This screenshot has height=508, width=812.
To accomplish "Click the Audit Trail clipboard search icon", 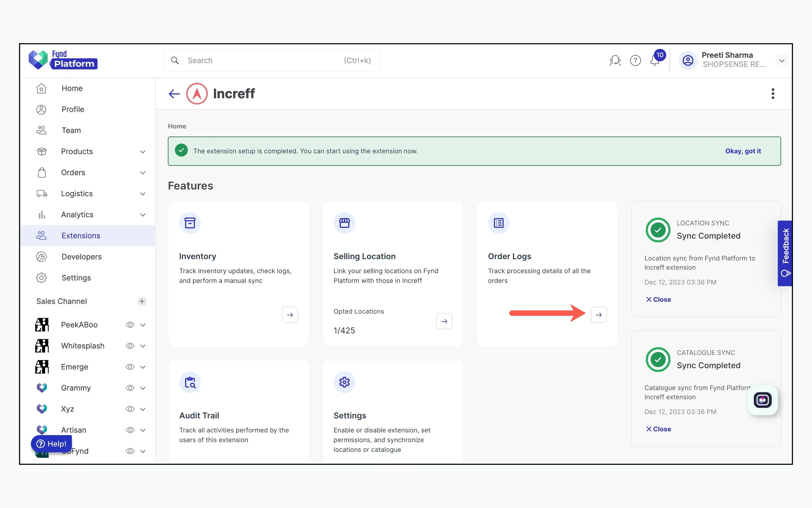I will (x=190, y=382).
